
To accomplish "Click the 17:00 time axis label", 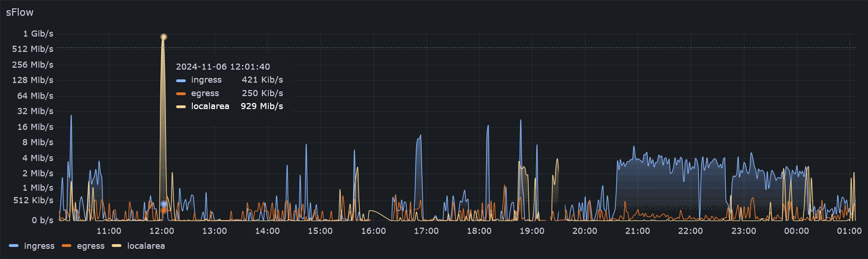I will [426, 231].
